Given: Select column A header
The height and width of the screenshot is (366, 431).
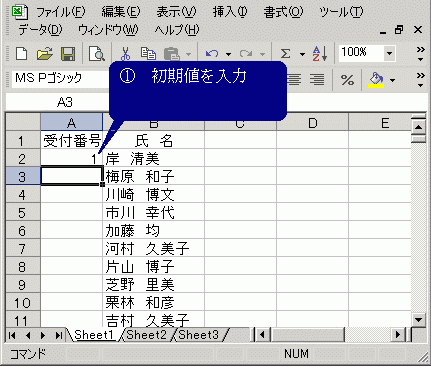Looking at the screenshot, I should (71, 123).
